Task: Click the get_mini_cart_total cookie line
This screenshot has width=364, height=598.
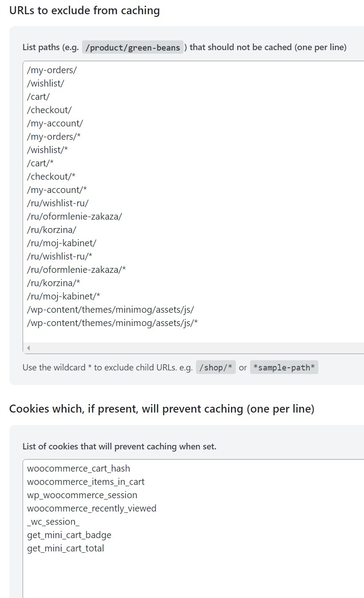Action: pos(66,548)
